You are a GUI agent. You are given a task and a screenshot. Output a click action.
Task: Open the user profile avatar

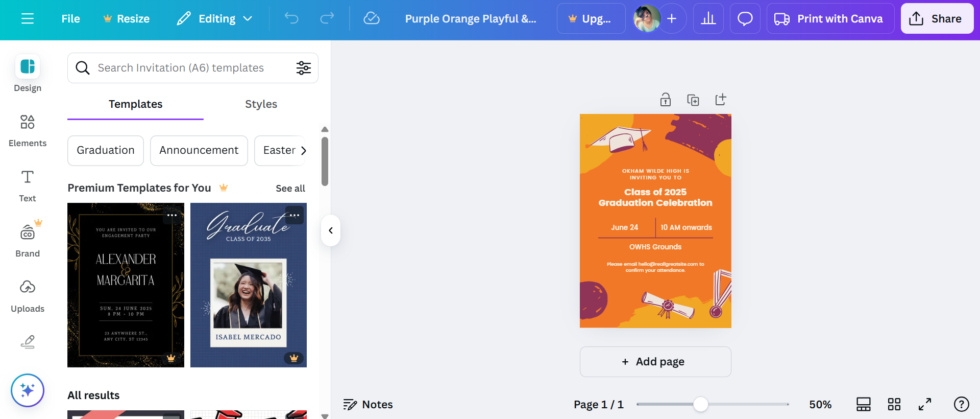(647, 19)
